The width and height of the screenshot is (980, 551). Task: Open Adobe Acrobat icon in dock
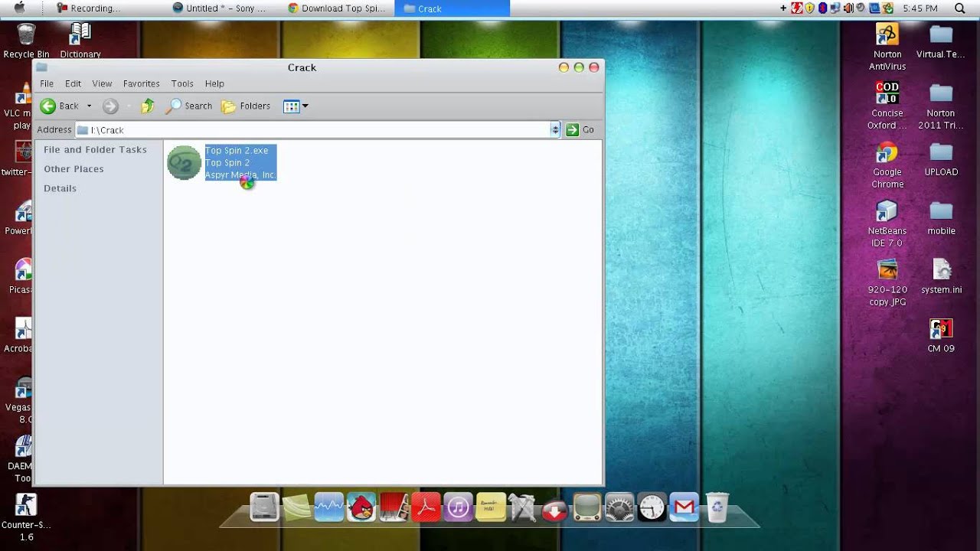click(426, 507)
